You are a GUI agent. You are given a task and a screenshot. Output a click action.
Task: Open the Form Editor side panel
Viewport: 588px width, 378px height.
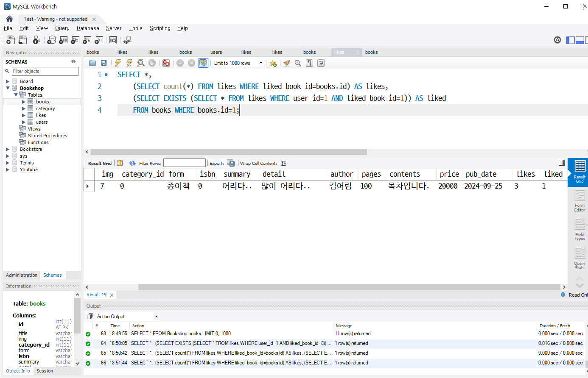(x=580, y=201)
